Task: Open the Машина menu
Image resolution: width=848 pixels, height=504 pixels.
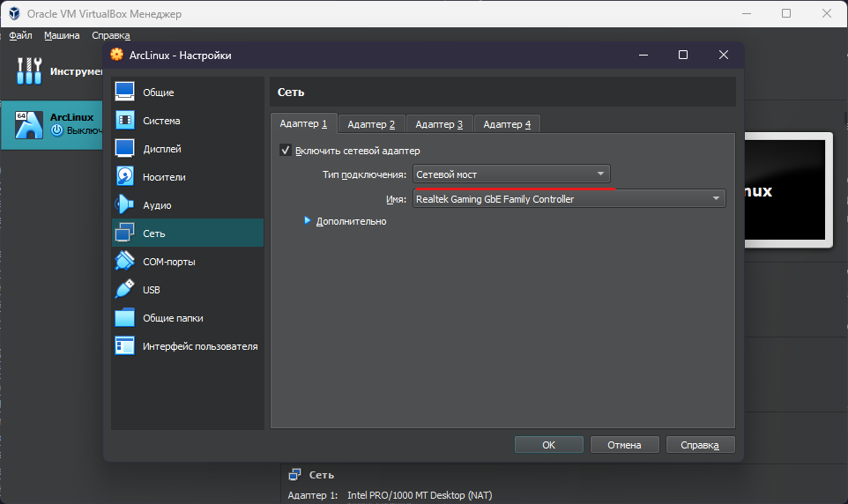Action: coord(62,35)
